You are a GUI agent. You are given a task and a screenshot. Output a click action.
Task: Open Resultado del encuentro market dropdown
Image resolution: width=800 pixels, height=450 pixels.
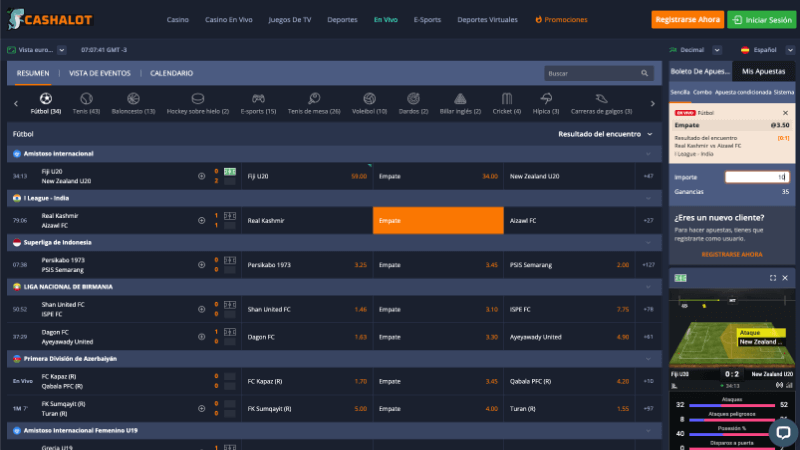tap(605, 134)
